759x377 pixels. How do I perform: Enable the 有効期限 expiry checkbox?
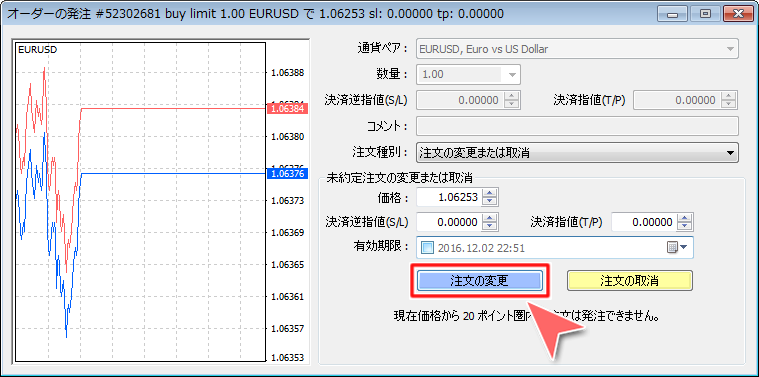pyautogui.click(x=427, y=248)
